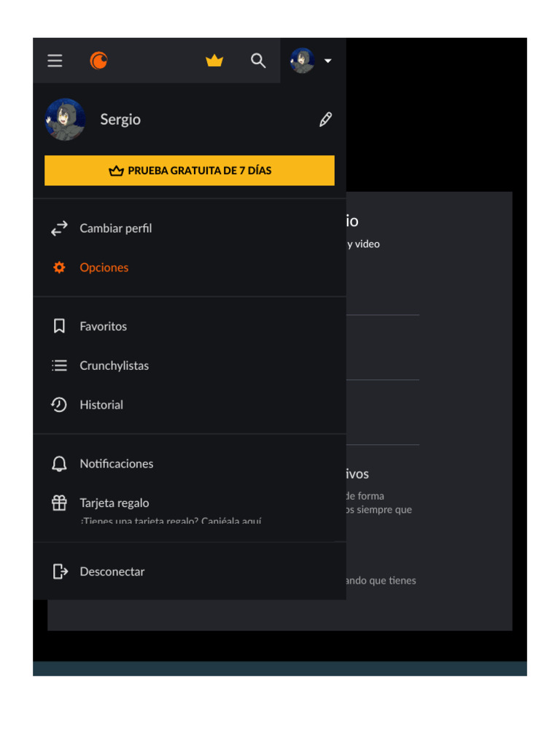Screen dimensions: 560x747
Task: Open Opciones from the menu
Action: [190, 267]
